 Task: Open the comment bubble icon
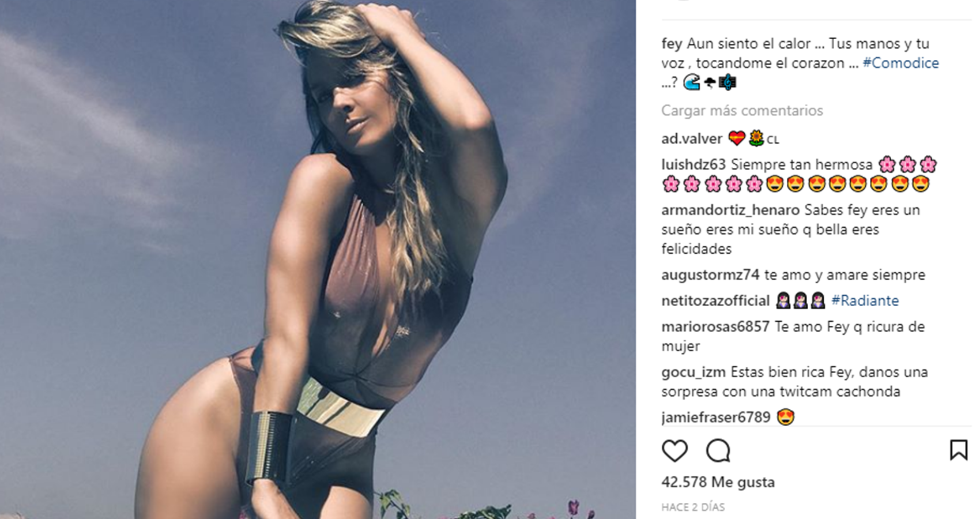click(x=718, y=450)
